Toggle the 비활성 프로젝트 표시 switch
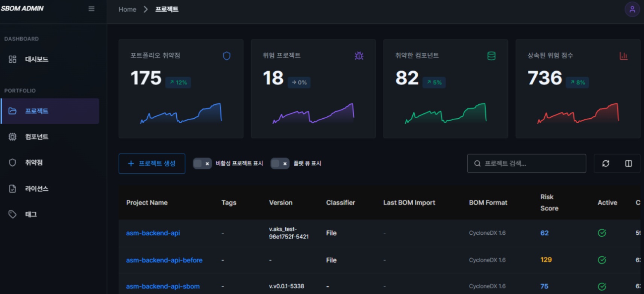Viewport: 644px width, 294px height. coord(202,163)
